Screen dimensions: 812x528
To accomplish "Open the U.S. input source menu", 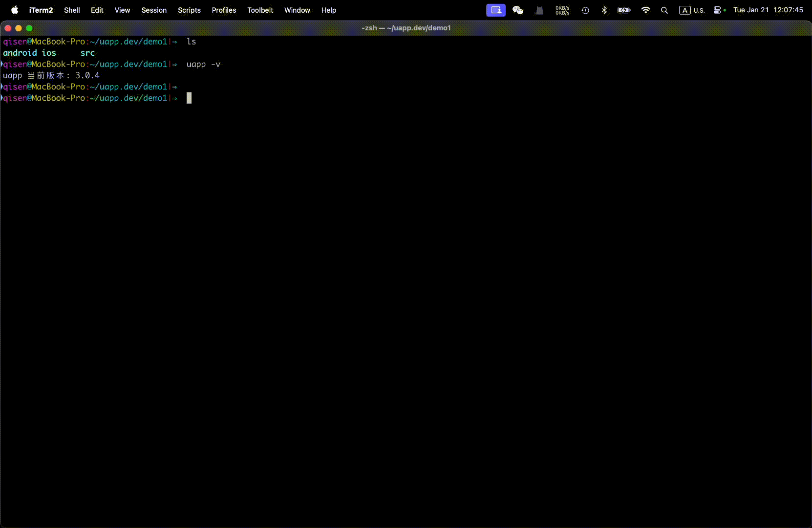I will (691, 10).
